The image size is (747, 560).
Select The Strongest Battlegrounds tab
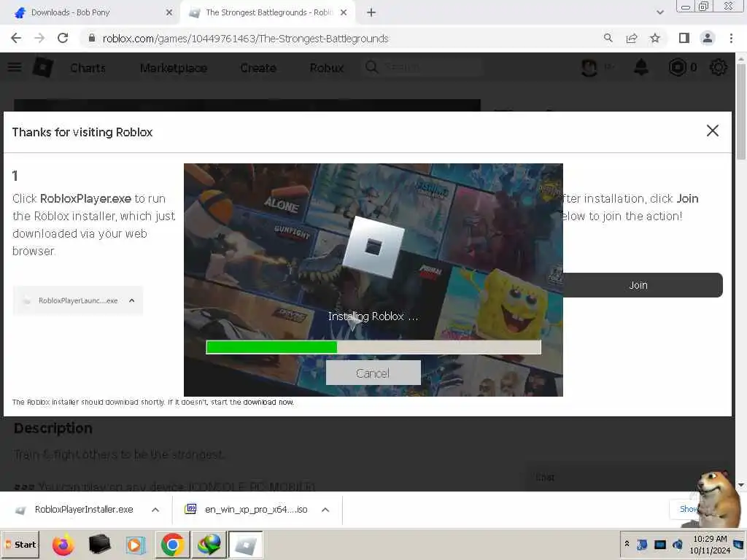click(x=269, y=12)
